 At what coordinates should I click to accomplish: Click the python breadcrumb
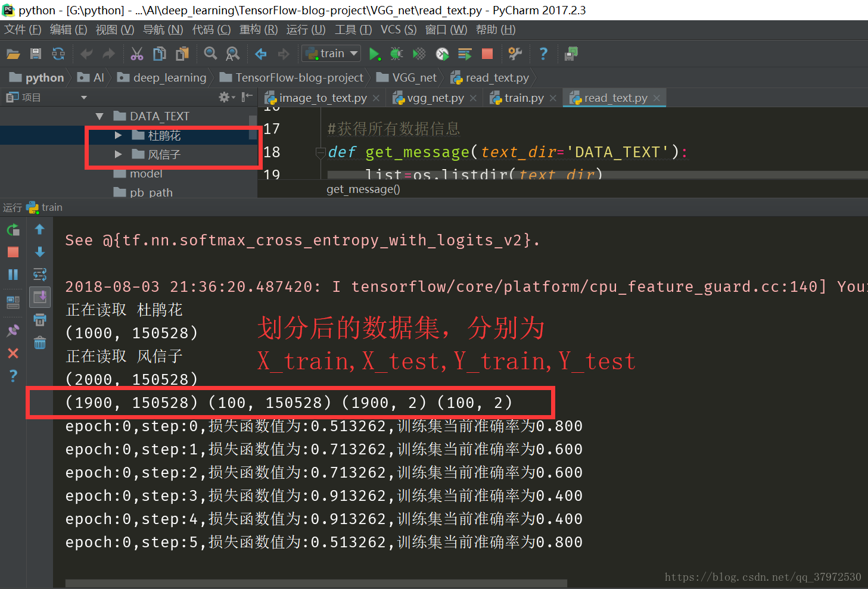[x=37, y=78]
